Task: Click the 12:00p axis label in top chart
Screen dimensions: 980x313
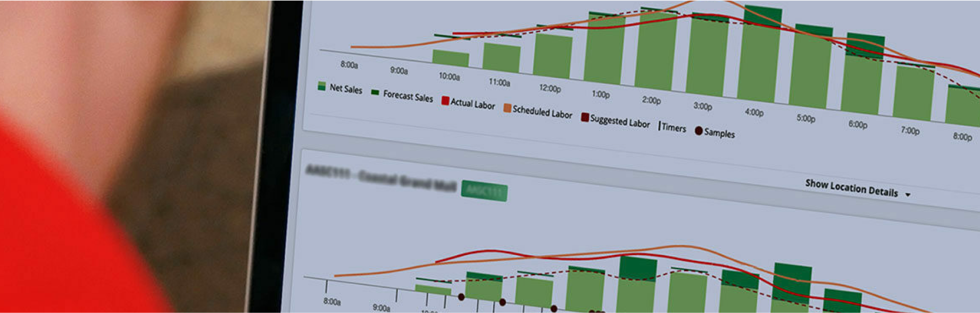Action: pyautogui.click(x=550, y=88)
